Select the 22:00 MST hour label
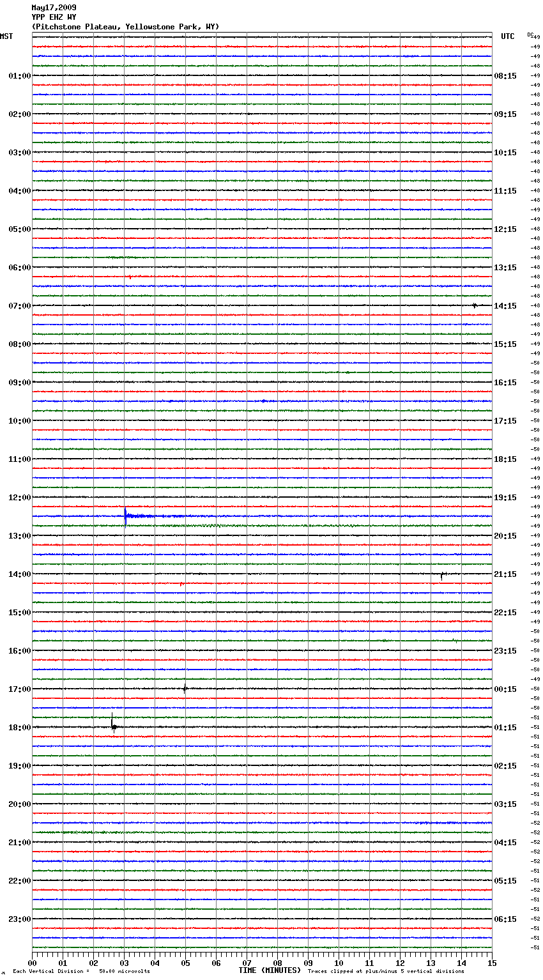543x980 pixels. tap(20, 881)
